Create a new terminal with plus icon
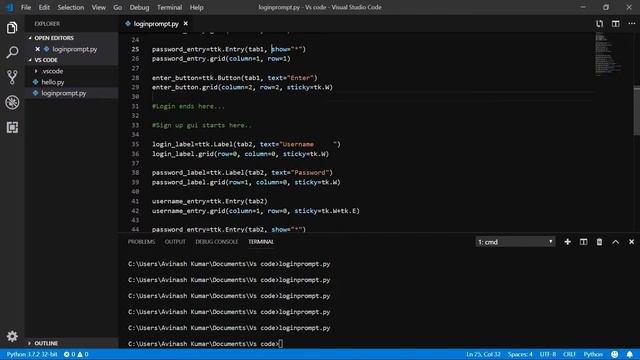The width and height of the screenshot is (640, 360). [567, 242]
